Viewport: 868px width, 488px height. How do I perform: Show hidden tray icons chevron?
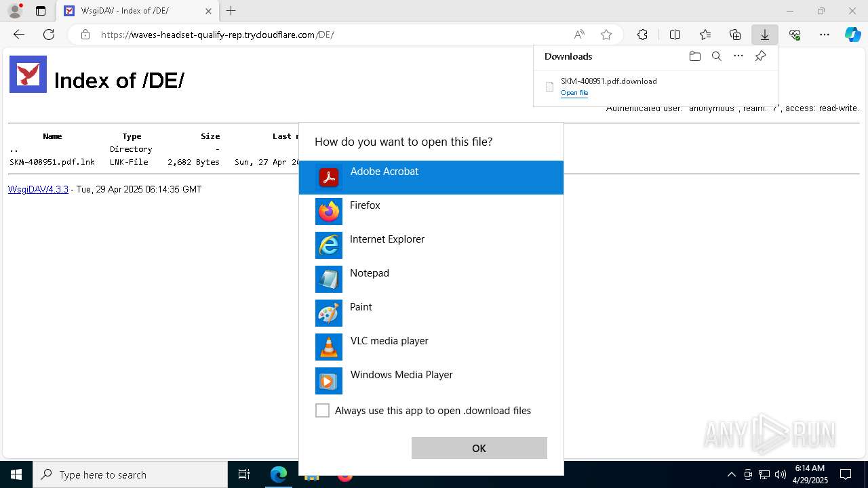click(731, 474)
